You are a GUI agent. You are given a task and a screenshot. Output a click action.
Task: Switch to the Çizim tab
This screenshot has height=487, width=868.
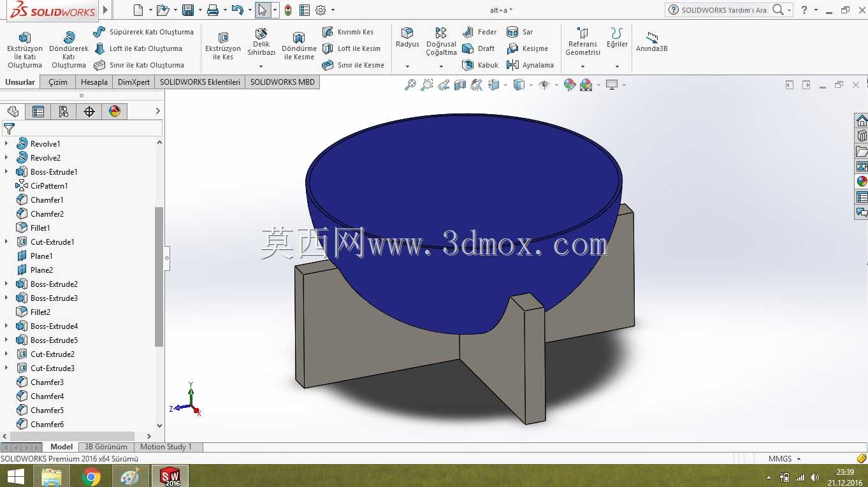(x=58, y=82)
